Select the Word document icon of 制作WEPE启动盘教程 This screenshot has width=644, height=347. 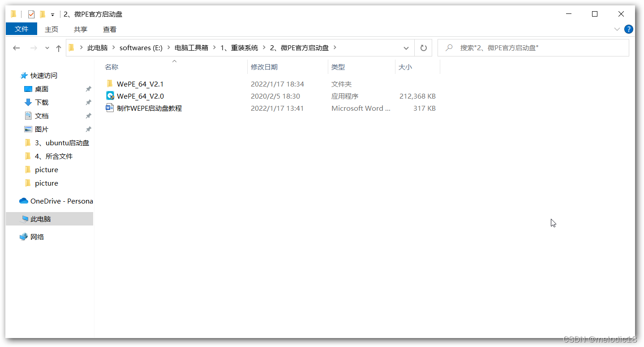click(x=110, y=108)
